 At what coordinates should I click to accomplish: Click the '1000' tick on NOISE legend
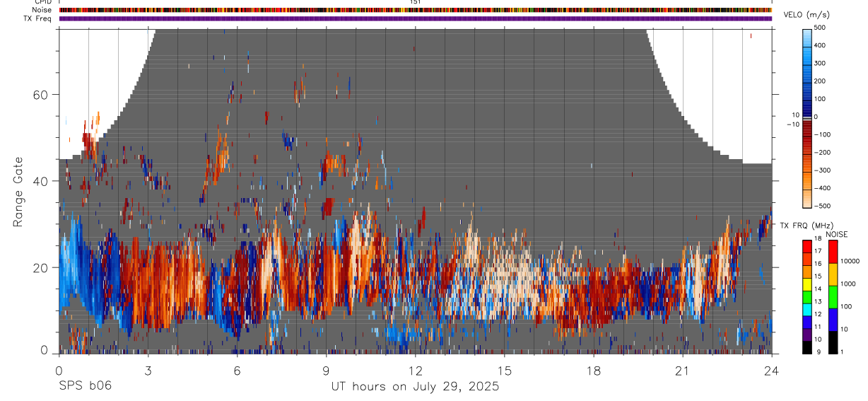pyautogui.click(x=849, y=284)
